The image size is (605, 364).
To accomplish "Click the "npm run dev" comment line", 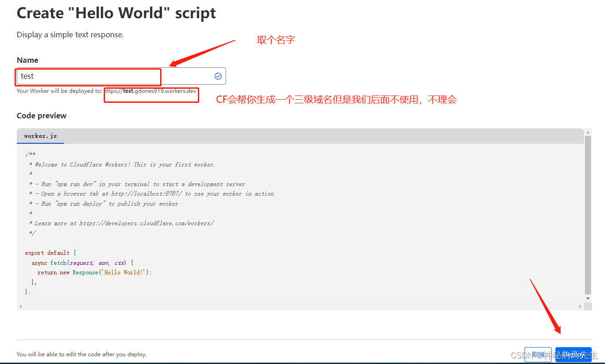I will point(137,184).
